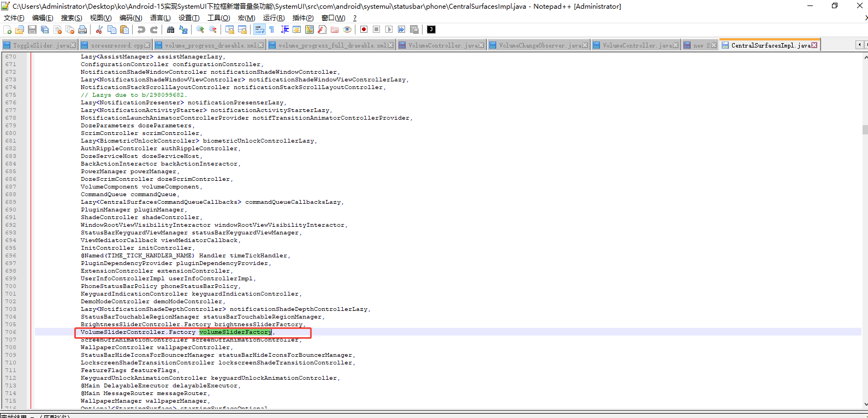Open the 编辑(E) menu
Image resolution: width=868 pixels, height=418 pixels.
[x=43, y=18]
